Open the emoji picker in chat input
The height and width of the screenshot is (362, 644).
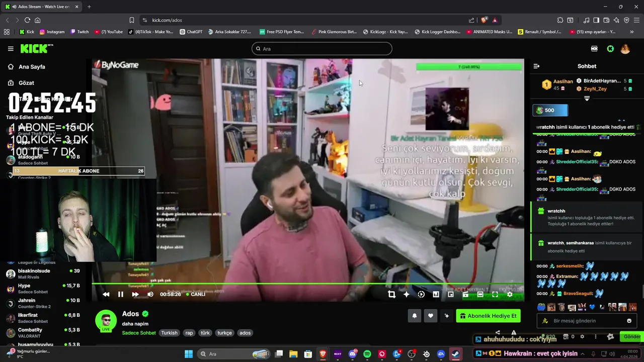[x=629, y=321]
